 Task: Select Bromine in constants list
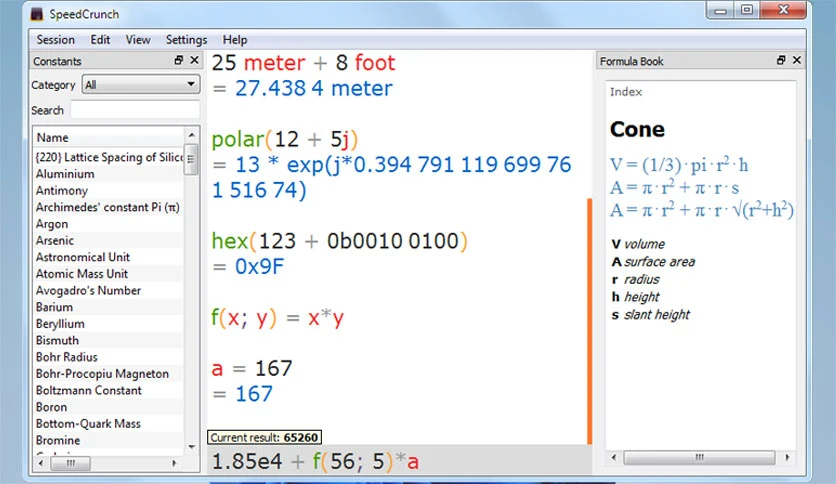(109, 440)
